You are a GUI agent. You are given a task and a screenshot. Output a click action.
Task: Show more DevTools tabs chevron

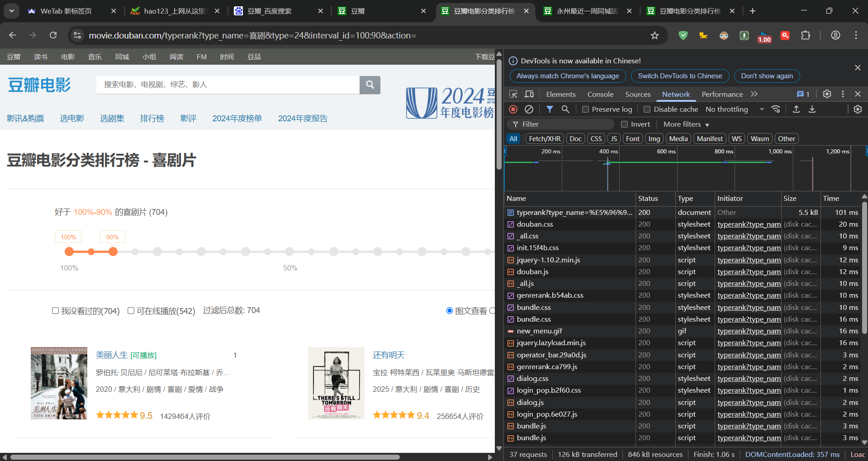754,94
